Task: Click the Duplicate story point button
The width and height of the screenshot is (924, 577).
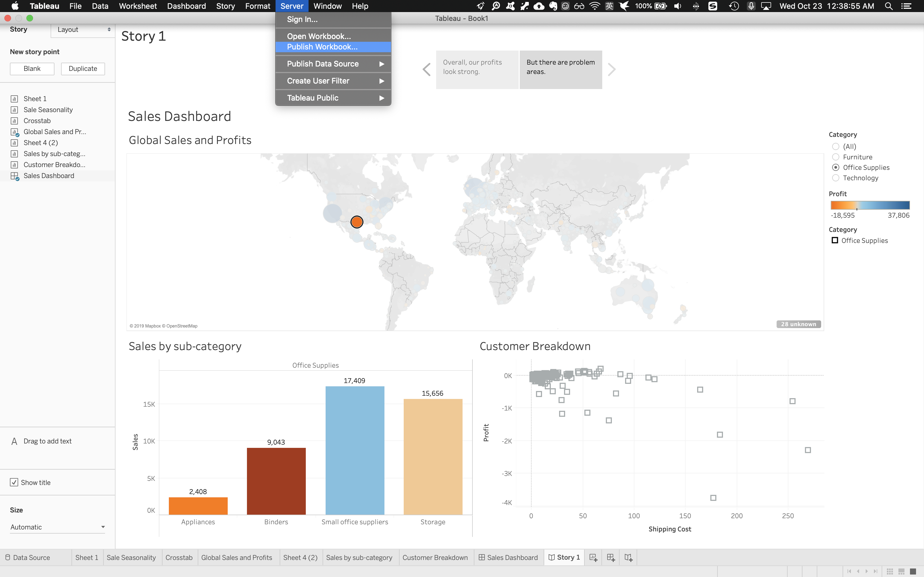Action: (x=83, y=69)
